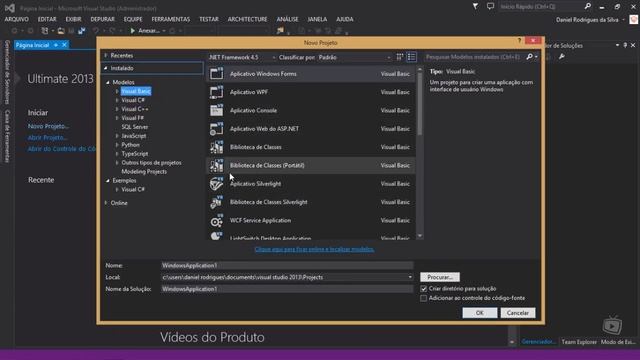Select Aplicativo Windows Forms template icon
This screenshot has height=360, width=640.
(216, 73)
